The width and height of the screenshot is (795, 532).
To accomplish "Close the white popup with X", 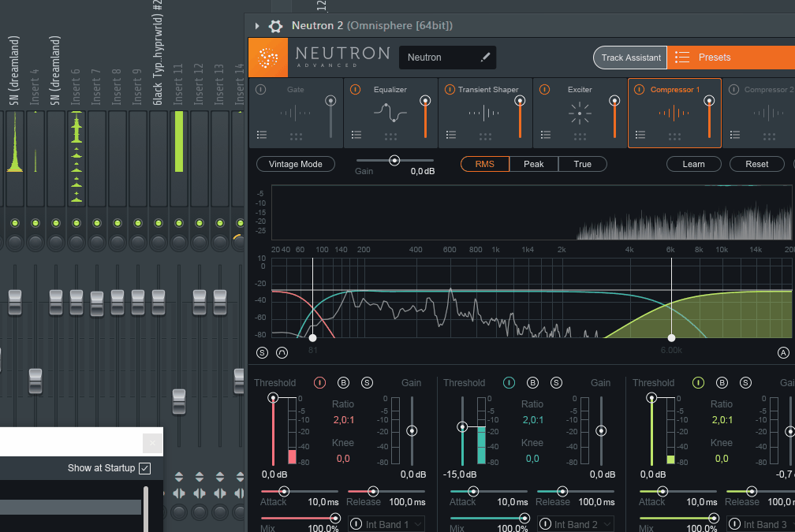I will [153, 443].
